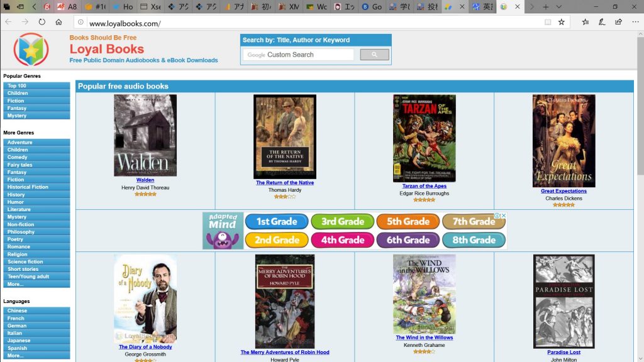The image size is (644, 362).
Task: Open tab previews dropdown chevron
Action: click(x=558, y=6)
